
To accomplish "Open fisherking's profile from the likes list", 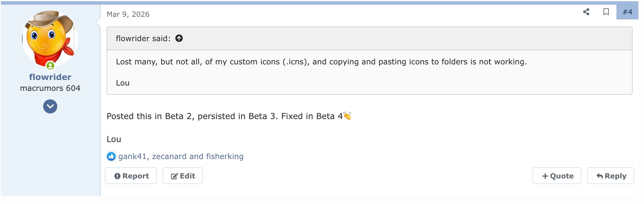I will pos(225,156).
